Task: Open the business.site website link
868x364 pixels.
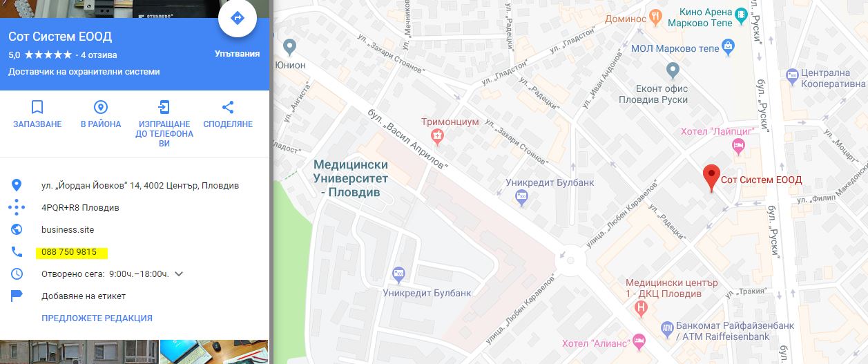Action: click(x=68, y=229)
